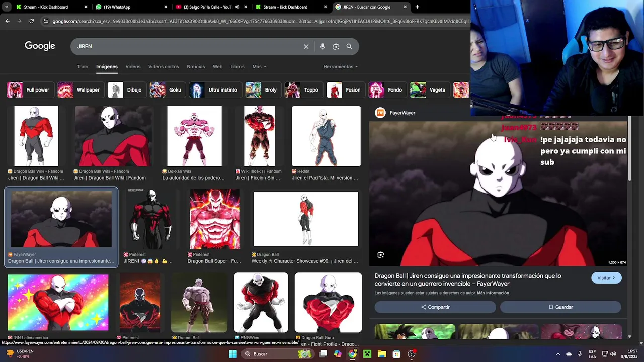Select the Todo search category
644x362 pixels.
[83, 67]
